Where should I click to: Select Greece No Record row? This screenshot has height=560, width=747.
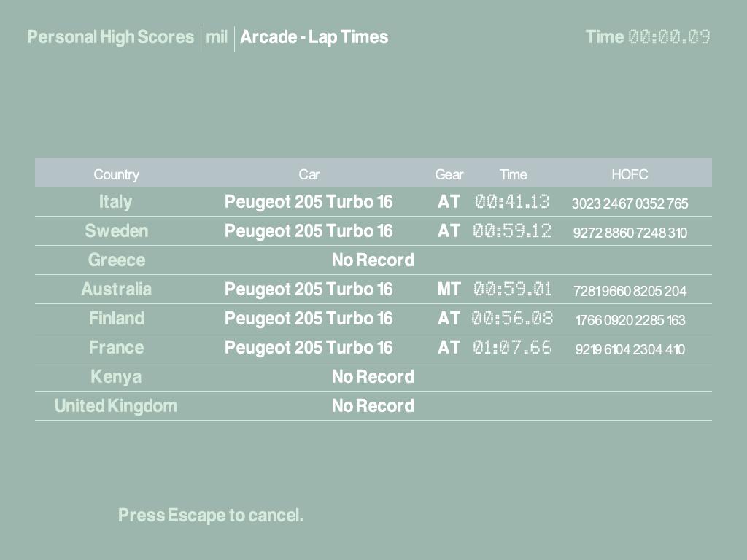(x=373, y=260)
